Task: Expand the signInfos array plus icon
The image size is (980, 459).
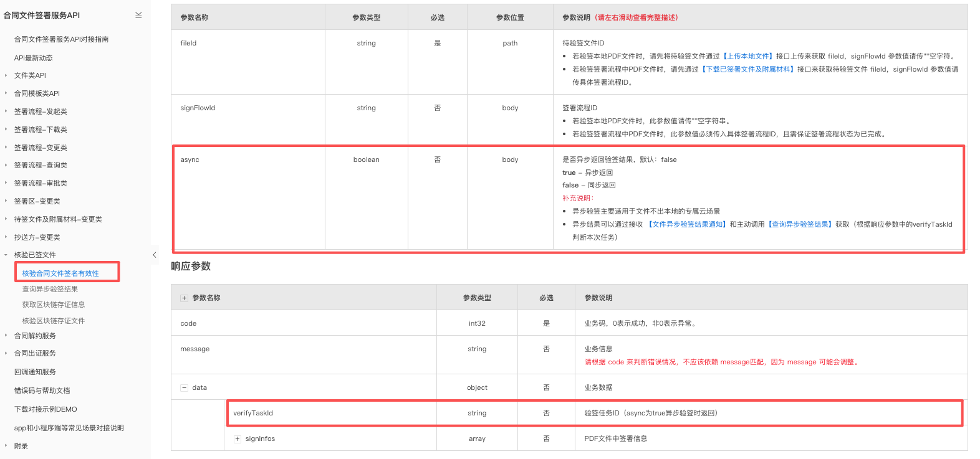Action: (x=238, y=439)
